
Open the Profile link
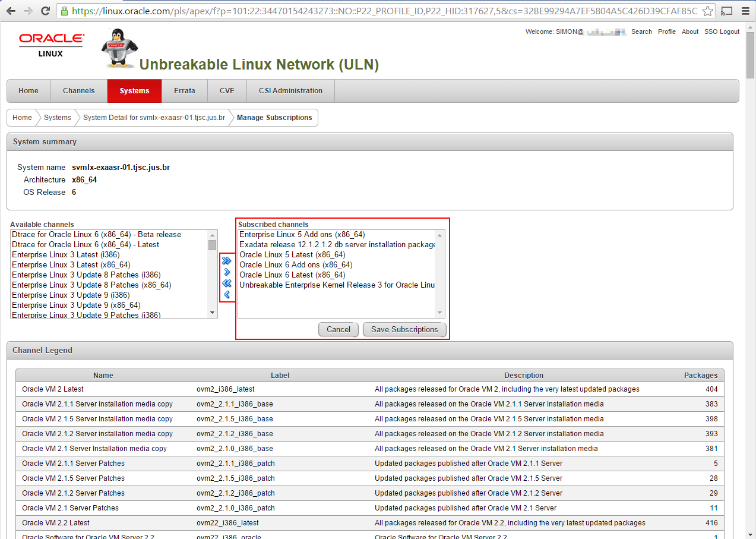667,31
